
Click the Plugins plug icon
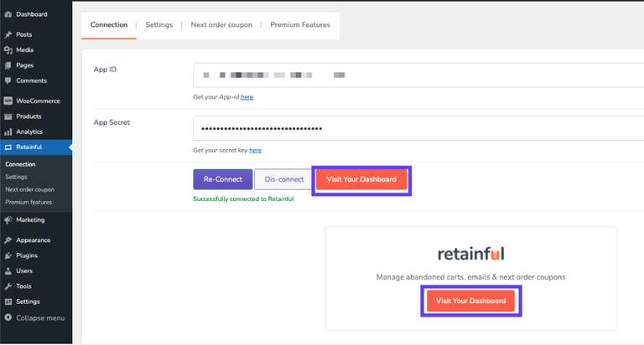click(8, 255)
